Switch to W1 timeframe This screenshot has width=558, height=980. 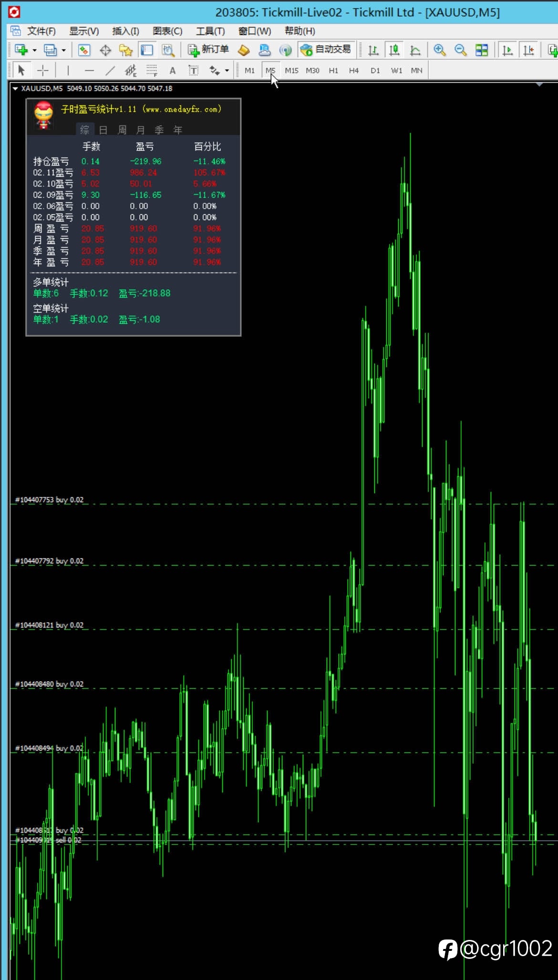click(396, 71)
